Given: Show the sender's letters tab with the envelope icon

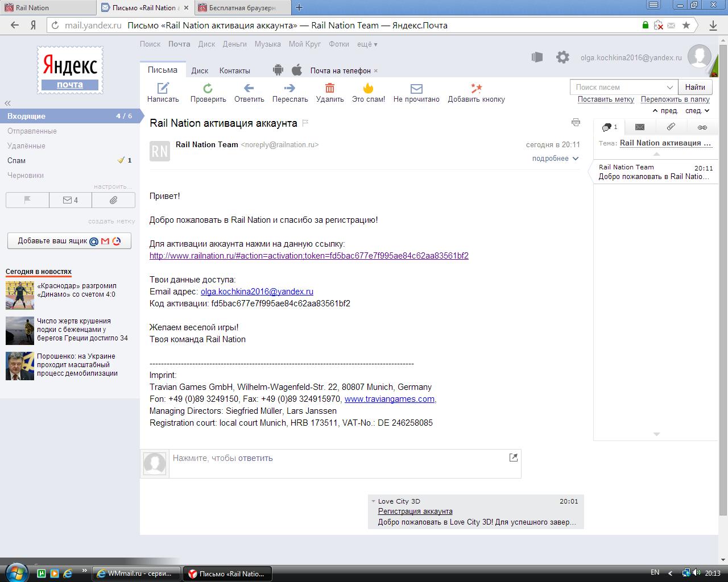Looking at the screenshot, I should coord(640,127).
